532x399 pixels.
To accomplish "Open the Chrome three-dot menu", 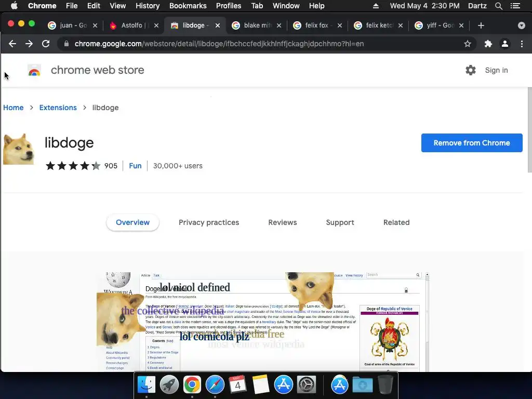I will coord(522,44).
